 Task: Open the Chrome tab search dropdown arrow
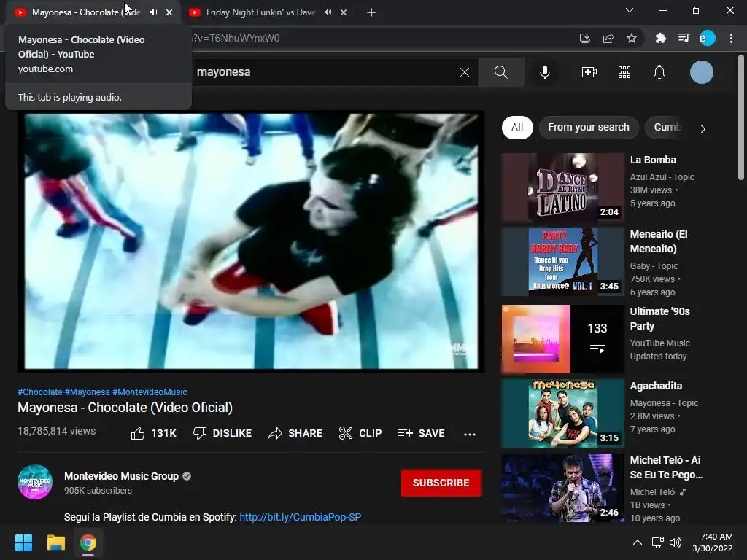pos(630,10)
